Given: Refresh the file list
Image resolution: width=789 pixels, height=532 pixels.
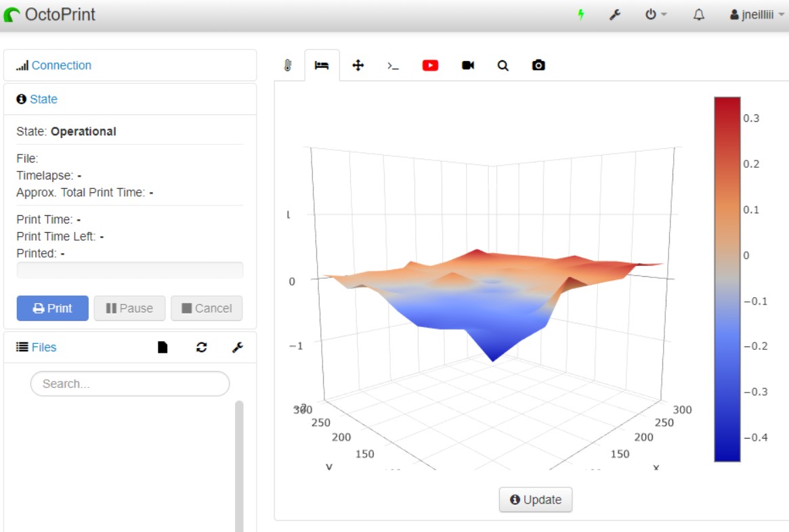Looking at the screenshot, I should click(202, 347).
